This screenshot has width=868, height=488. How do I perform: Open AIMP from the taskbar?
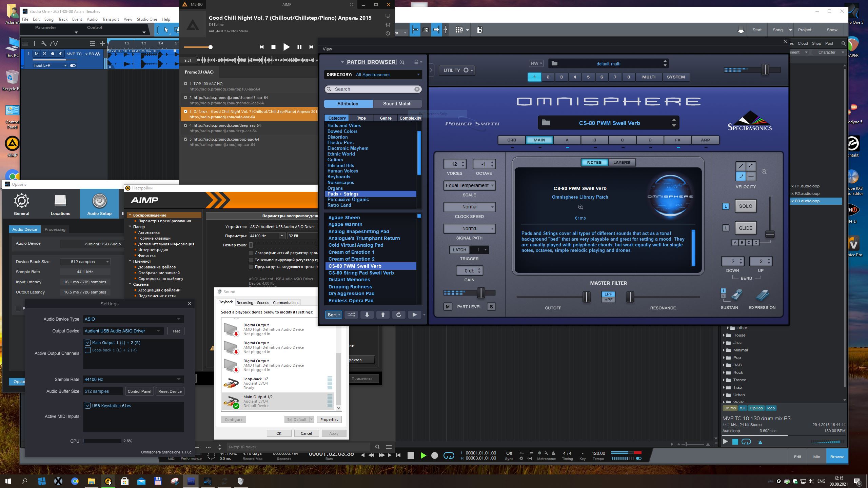click(x=108, y=481)
